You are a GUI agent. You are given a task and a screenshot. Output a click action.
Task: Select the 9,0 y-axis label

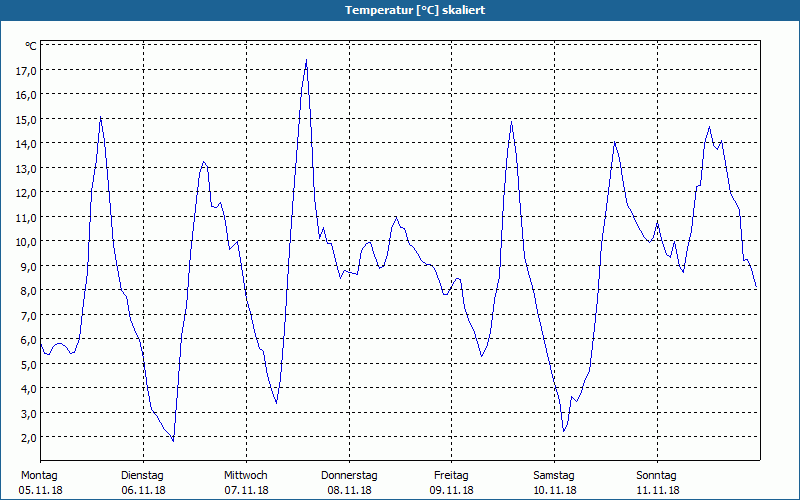(x=28, y=266)
